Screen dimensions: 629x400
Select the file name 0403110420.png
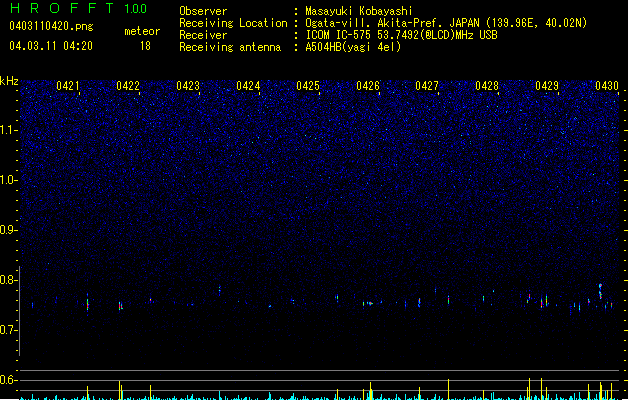point(51,26)
